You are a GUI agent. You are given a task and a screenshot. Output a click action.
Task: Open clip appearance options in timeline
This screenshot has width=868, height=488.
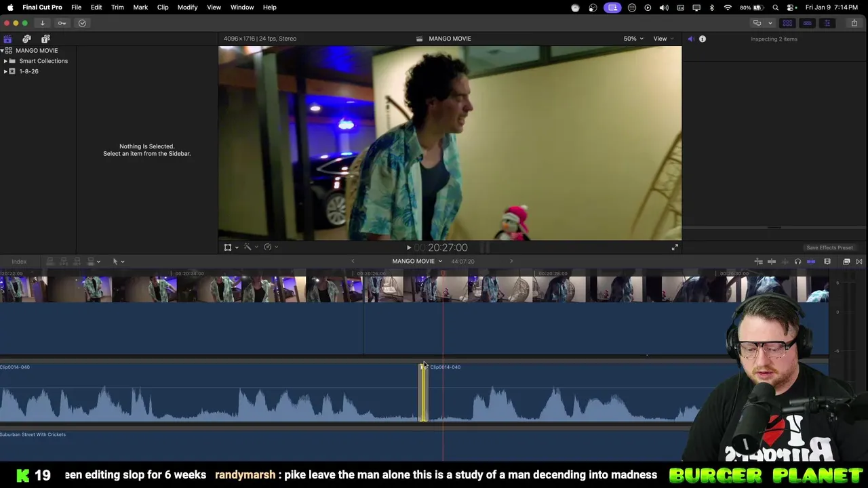pyautogui.click(x=827, y=261)
